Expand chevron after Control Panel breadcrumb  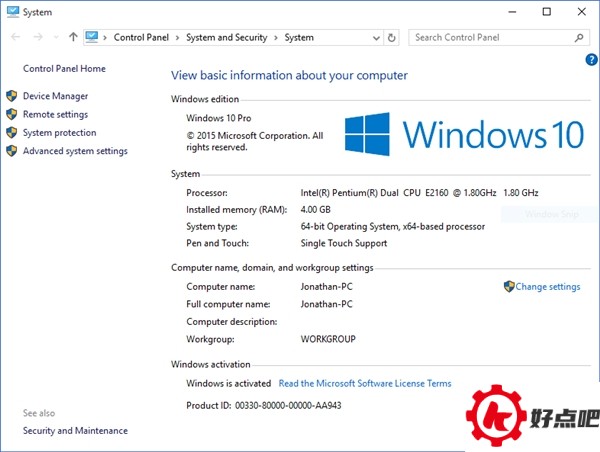[177, 38]
